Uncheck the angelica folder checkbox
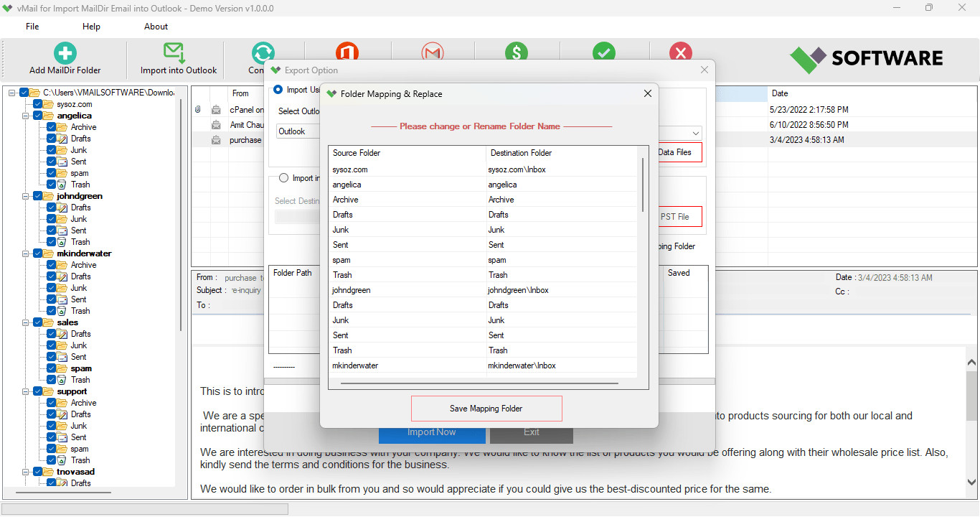 (x=37, y=116)
